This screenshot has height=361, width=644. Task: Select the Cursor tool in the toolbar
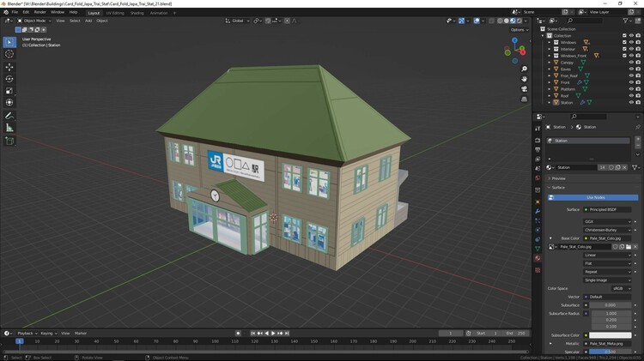(x=9, y=54)
